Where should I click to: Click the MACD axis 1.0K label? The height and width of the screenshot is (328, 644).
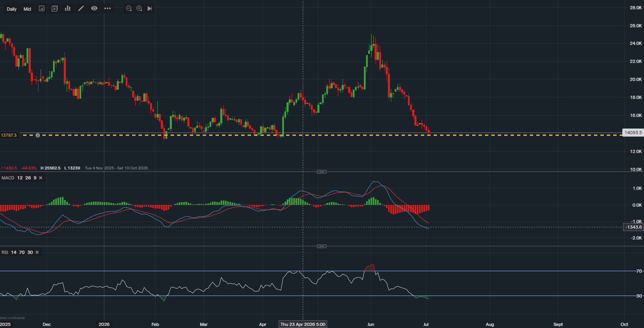[x=637, y=188]
